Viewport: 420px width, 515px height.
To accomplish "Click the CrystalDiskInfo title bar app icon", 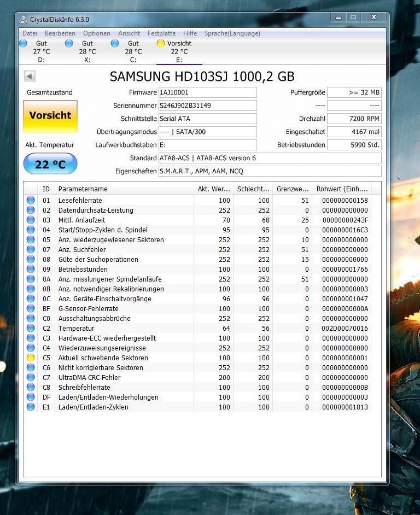I will pos(22,19).
